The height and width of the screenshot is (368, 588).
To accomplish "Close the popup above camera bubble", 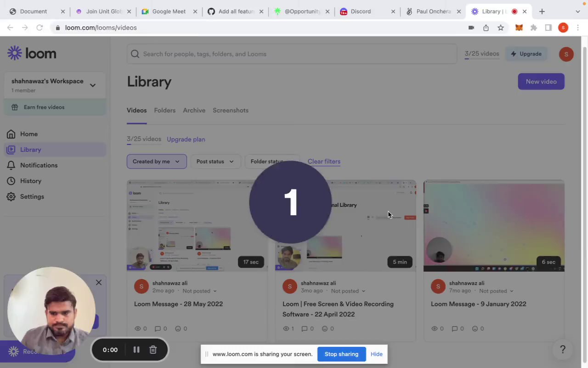I will point(99,282).
